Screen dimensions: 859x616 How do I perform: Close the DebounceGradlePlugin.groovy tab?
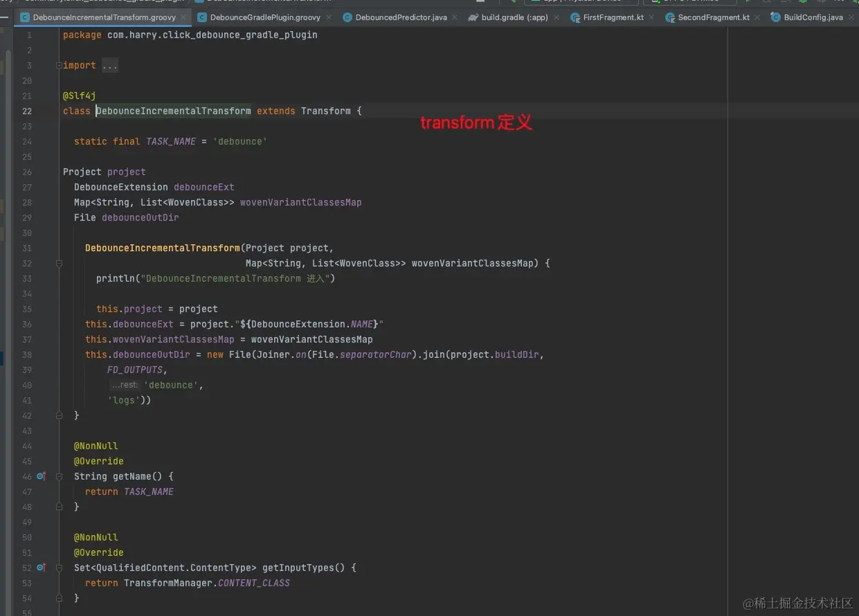tap(328, 17)
